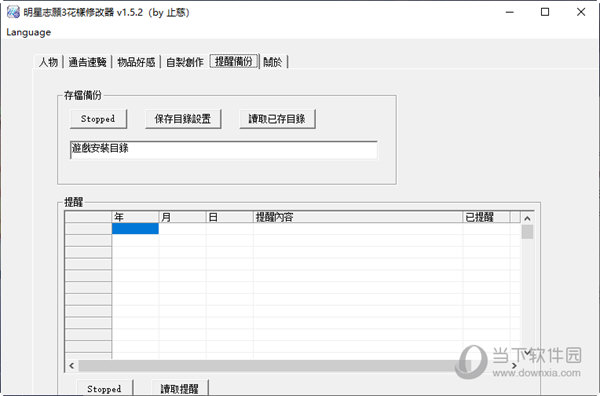
Task: Open the Language menu
Action: pos(28,32)
